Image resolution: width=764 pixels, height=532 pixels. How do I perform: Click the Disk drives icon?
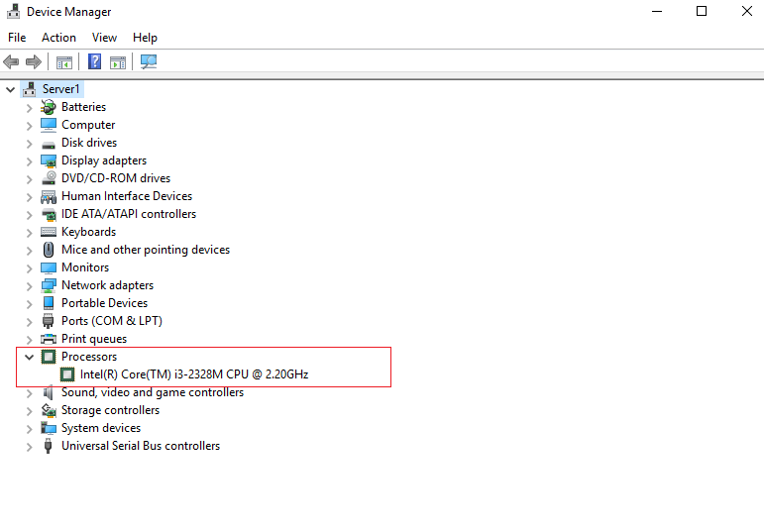click(49, 145)
